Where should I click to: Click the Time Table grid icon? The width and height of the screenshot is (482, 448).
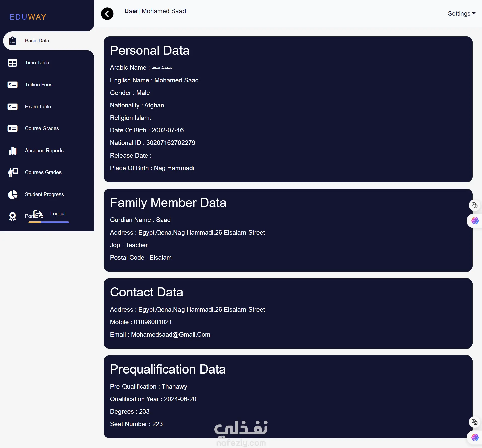coord(12,63)
